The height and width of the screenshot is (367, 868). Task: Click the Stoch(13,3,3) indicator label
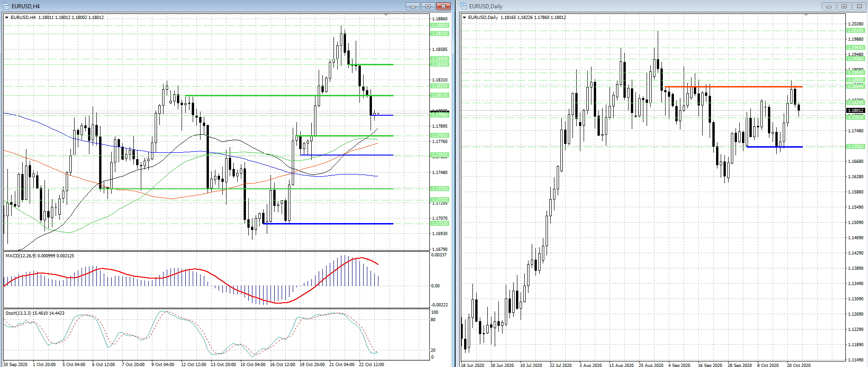pos(35,313)
